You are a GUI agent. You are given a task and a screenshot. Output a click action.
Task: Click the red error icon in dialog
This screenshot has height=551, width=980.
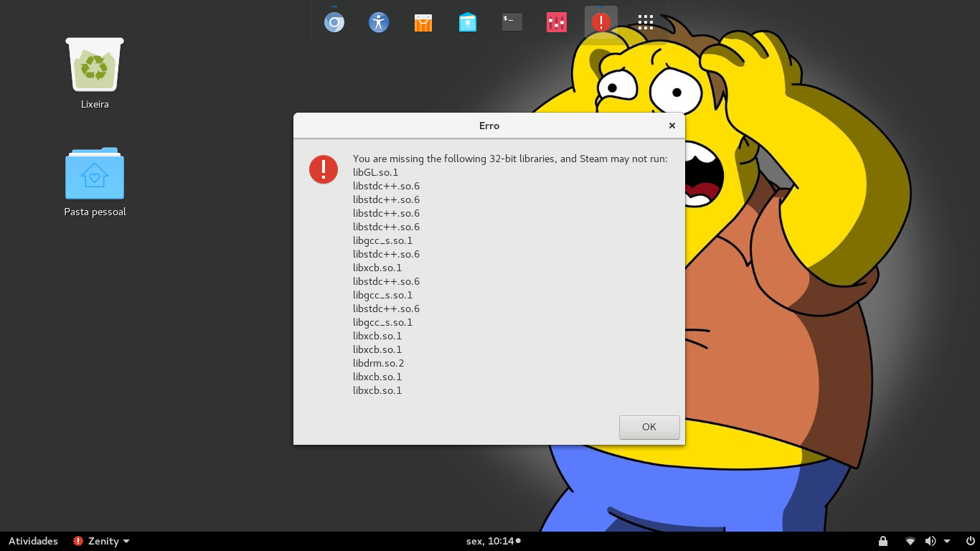[324, 169]
